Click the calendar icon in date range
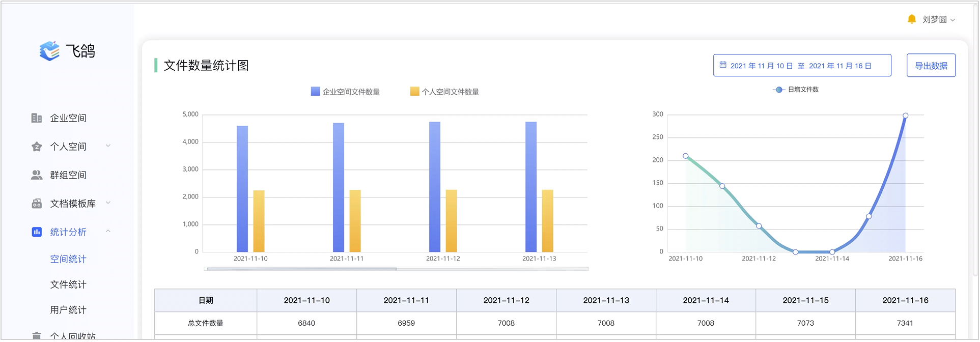The width and height of the screenshot is (980, 342). click(722, 65)
